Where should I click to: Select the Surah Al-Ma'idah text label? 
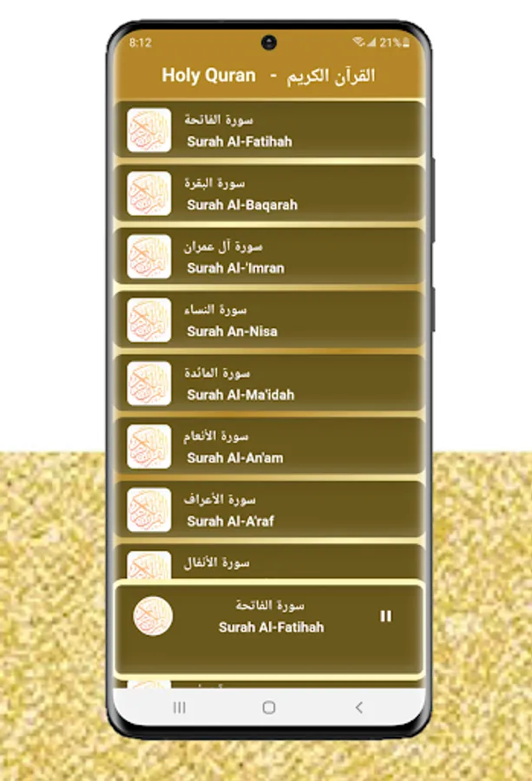(240, 395)
